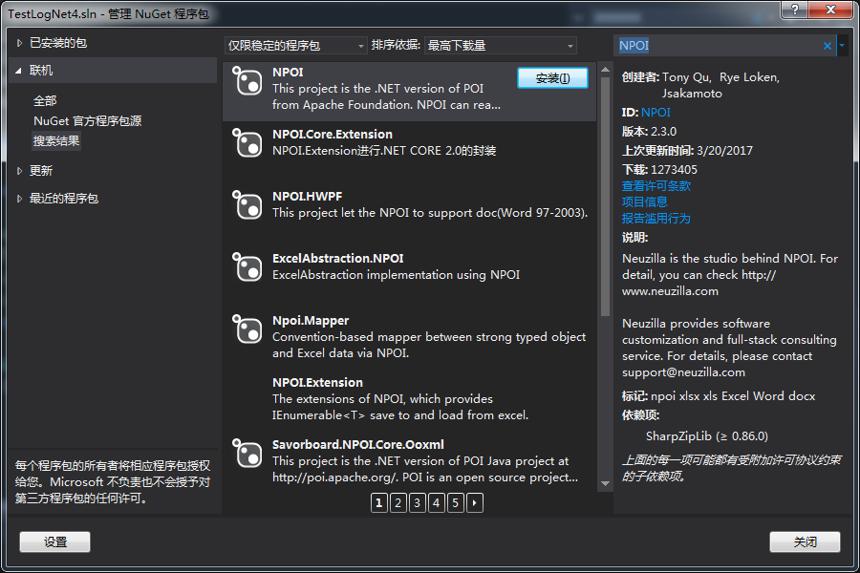This screenshot has width=860, height=573.
Task: Click the support@neuzilla.com text
Action: tap(683, 372)
